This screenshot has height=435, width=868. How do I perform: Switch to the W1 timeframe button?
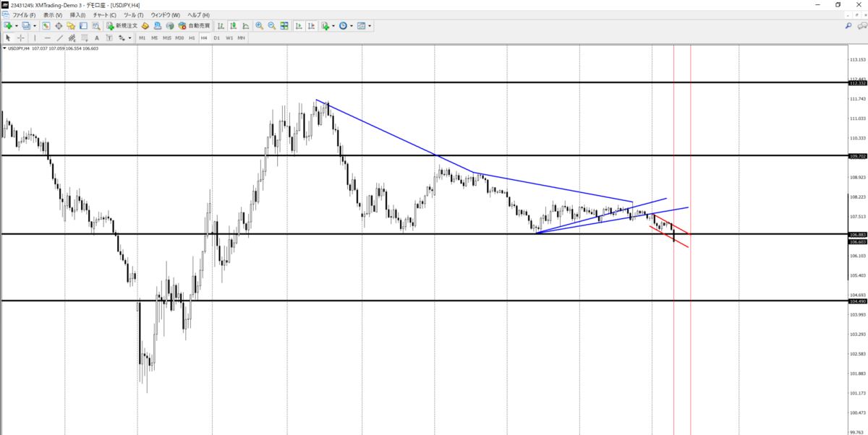coord(229,38)
